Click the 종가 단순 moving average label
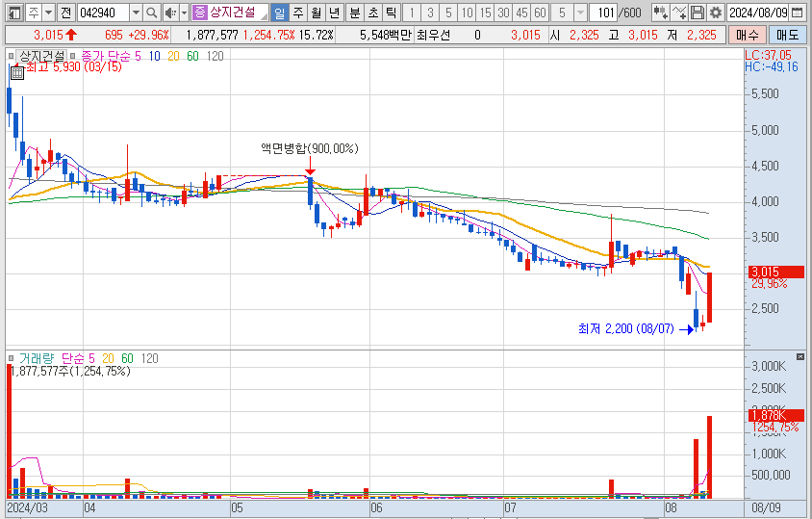The width and height of the screenshot is (812, 519). (x=106, y=56)
